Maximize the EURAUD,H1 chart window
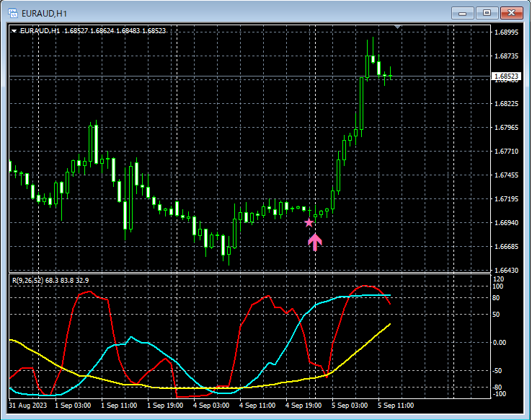Viewport: 532px width, 420px height. click(487, 13)
